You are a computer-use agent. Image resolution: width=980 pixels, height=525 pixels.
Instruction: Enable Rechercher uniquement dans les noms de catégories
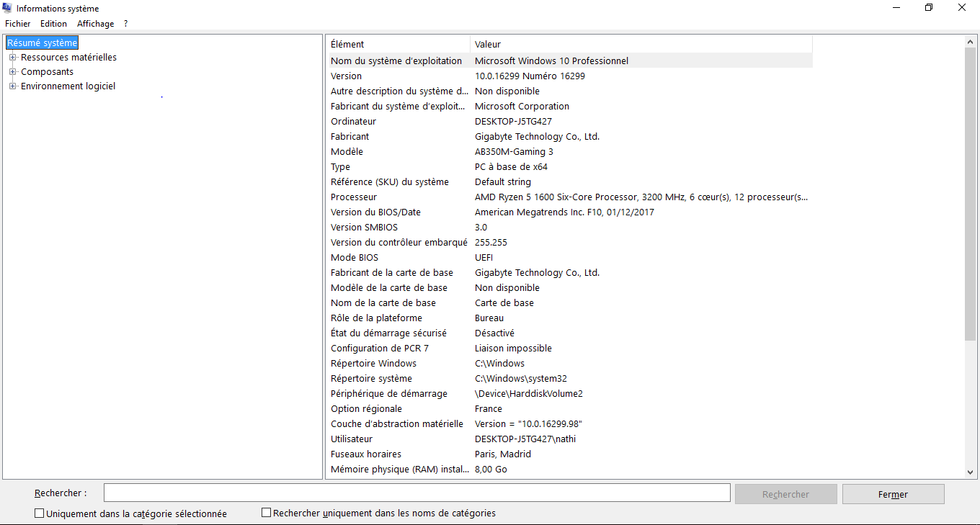[266, 513]
